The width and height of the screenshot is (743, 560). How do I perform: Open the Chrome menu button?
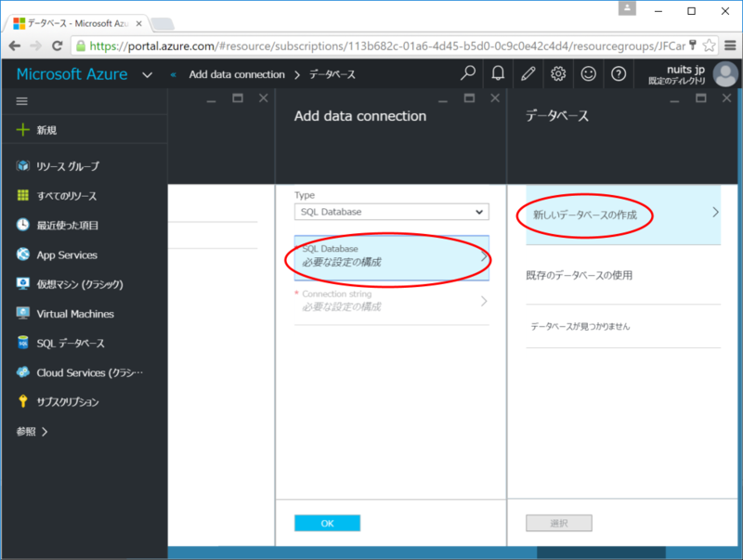[730, 46]
